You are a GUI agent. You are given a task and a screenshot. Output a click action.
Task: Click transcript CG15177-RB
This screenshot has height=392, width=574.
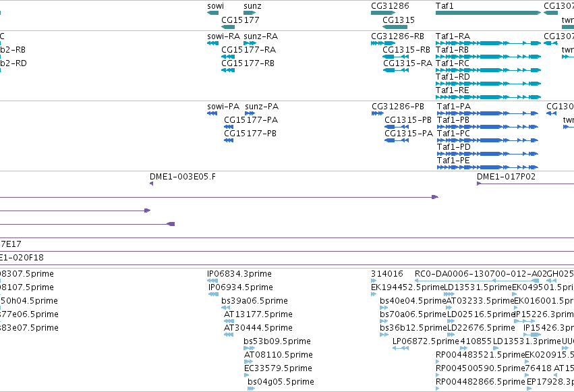(248, 63)
